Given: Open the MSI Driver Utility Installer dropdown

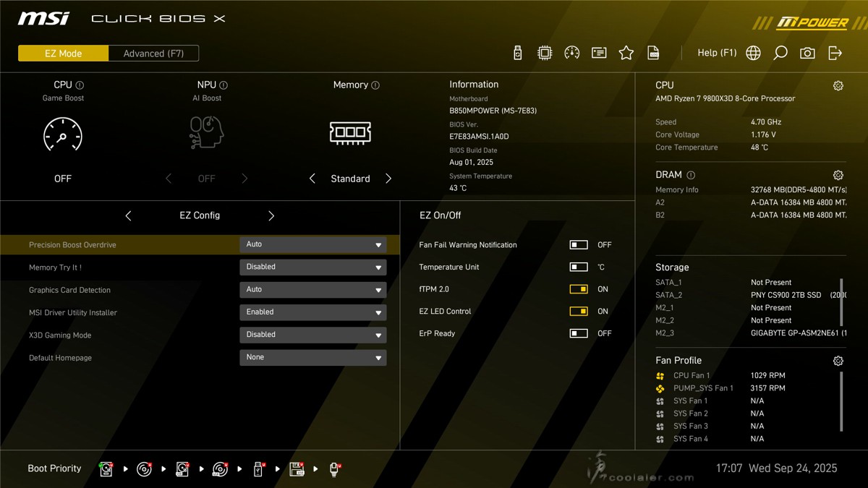Looking at the screenshot, I should click(313, 312).
